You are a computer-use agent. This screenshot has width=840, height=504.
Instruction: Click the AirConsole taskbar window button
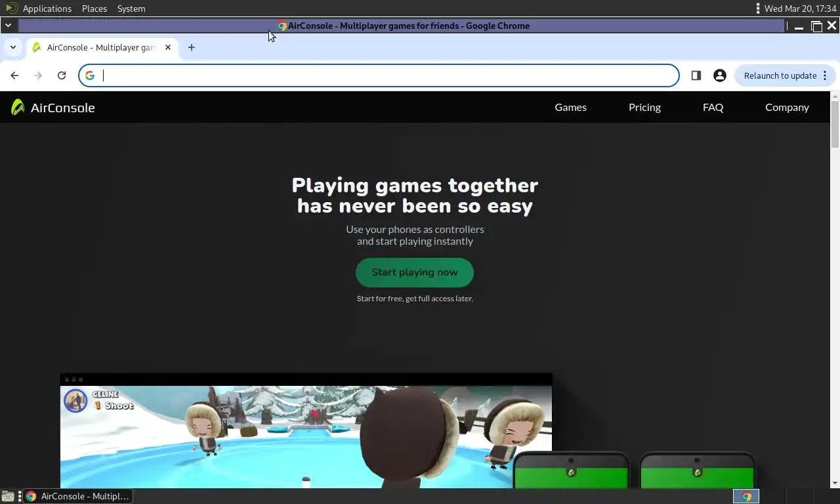point(77,496)
